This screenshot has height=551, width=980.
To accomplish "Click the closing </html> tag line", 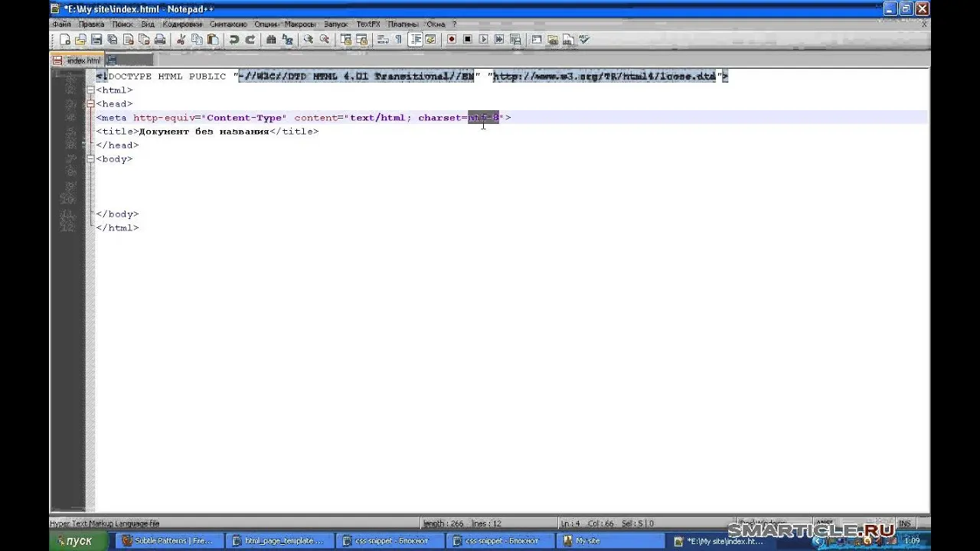I will [x=117, y=228].
